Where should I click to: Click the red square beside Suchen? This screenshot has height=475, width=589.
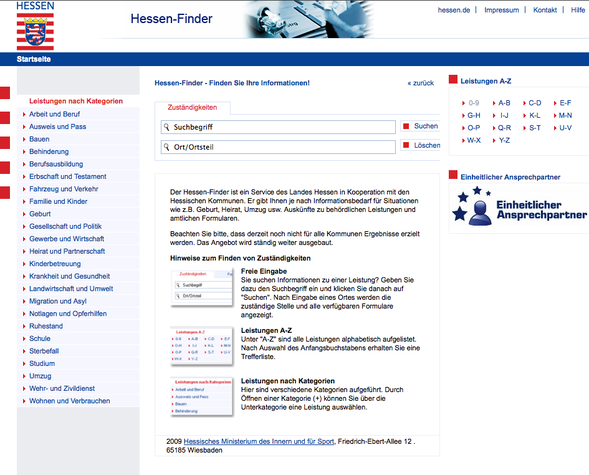(x=406, y=126)
